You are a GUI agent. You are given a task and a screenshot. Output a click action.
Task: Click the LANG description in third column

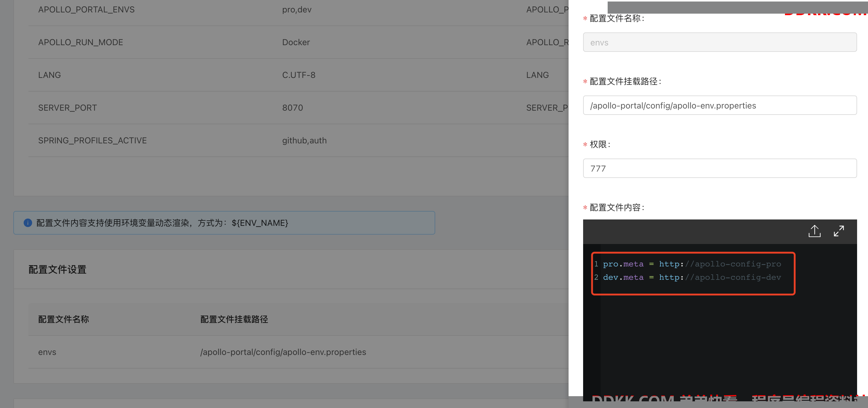click(537, 75)
